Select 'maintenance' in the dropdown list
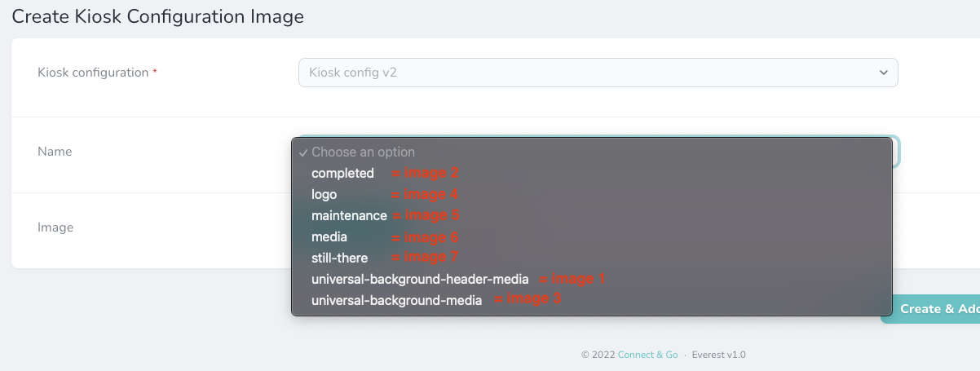Screen dimensions: 980x371 [x=349, y=215]
